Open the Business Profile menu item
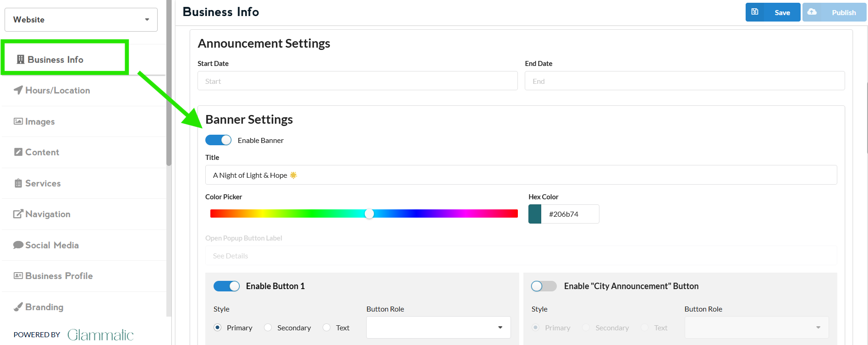The width and height of the screenshot is (868, 345). pyautogui.click(x=59, y=276)
